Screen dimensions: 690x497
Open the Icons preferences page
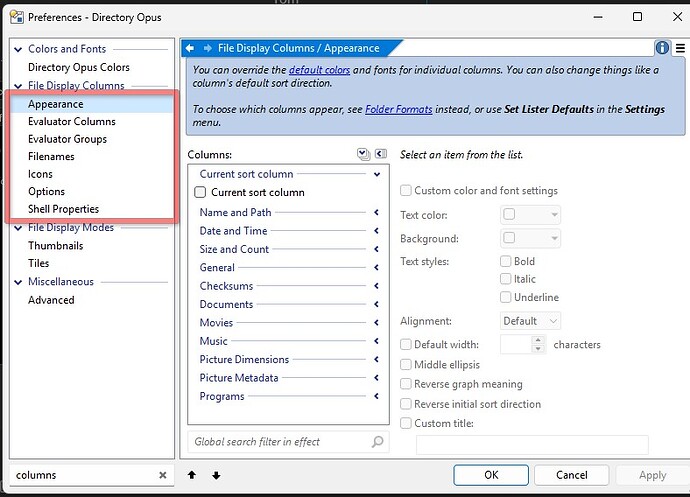(x=40, y=174)
